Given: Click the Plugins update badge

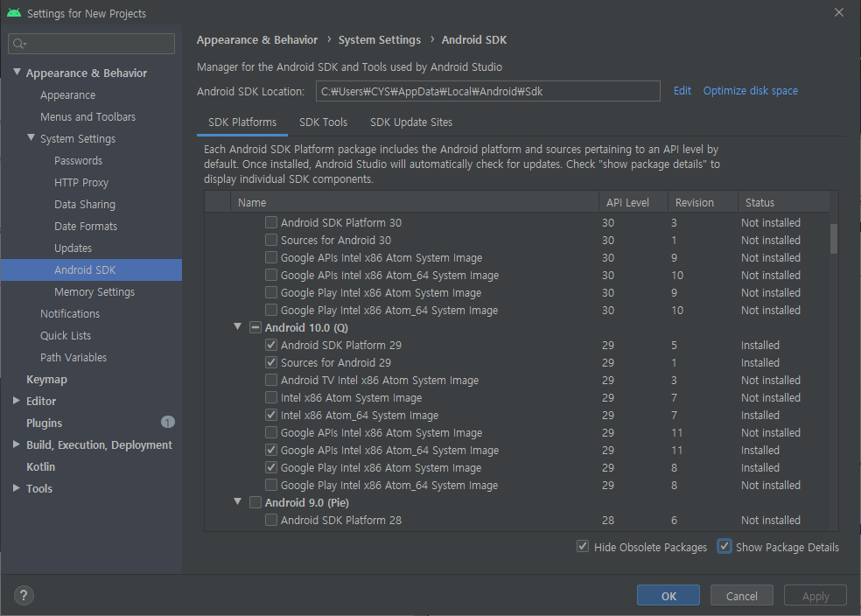Looking at the screenshot, I should click(167, 422).
